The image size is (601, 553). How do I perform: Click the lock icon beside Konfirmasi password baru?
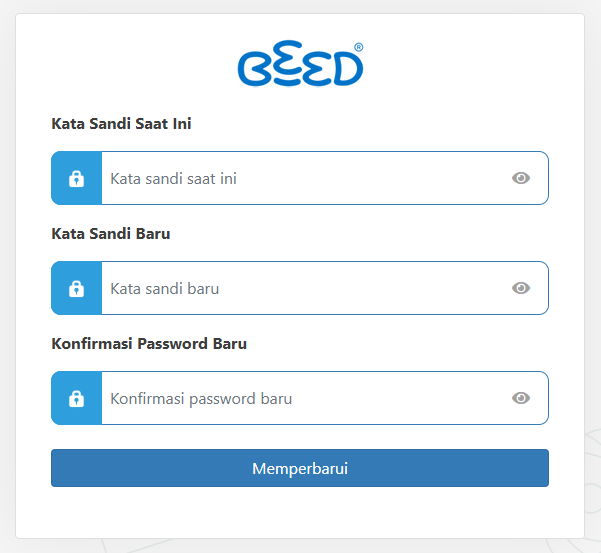click(x=76, y=398)
